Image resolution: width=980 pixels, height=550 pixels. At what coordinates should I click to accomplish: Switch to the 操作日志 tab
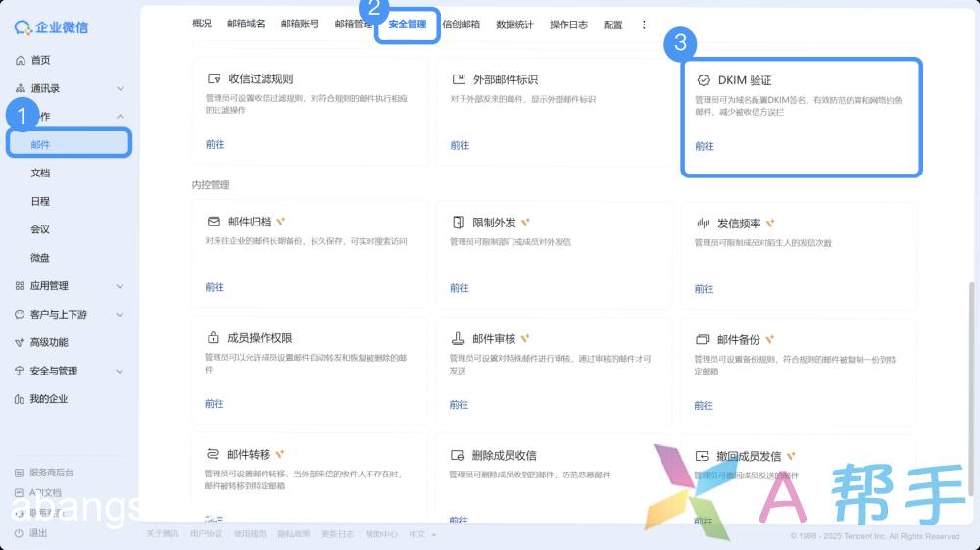pos(568,25)
